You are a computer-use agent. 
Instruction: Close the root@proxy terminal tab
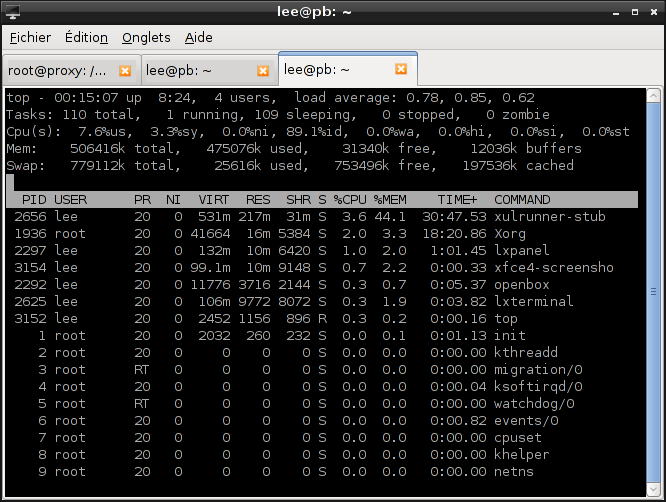click(125, 71)
